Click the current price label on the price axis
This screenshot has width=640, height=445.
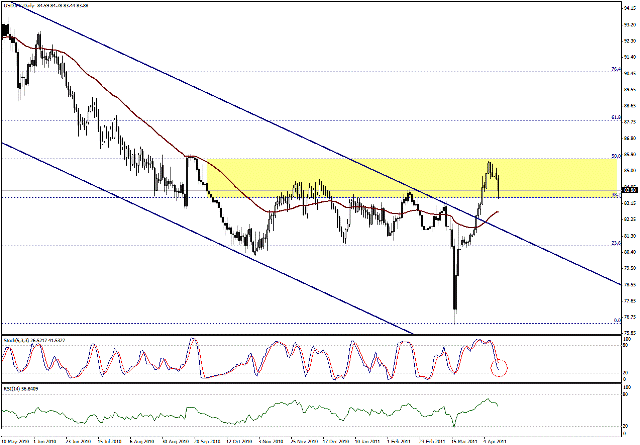(629, 189)
